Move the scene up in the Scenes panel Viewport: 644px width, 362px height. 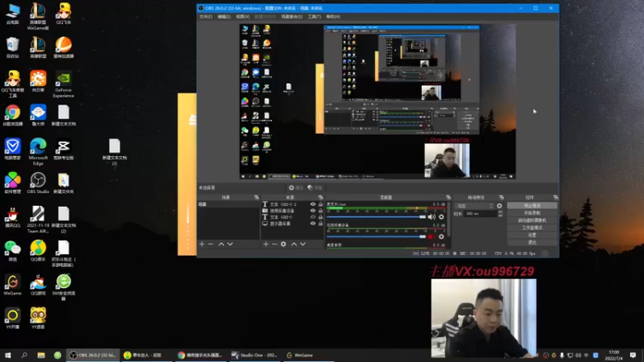pos(221,245)
